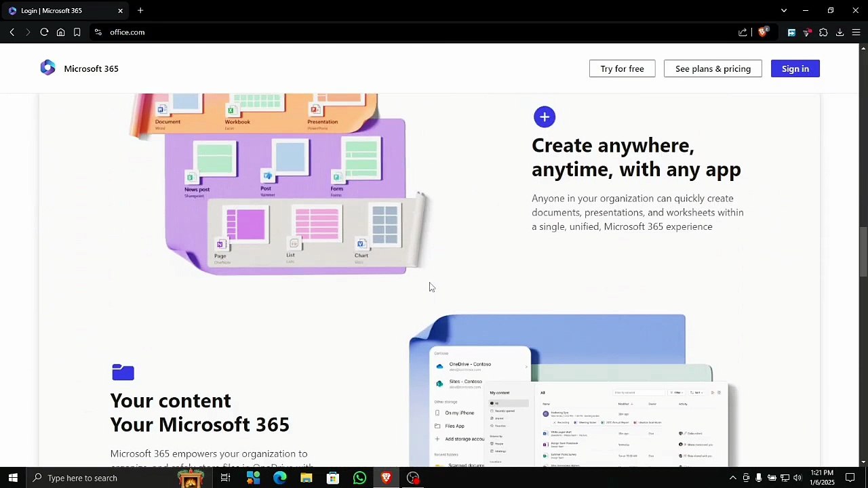Open the browser home page icon
This screenshot has width=868, height=488.
tap(60, 32)
